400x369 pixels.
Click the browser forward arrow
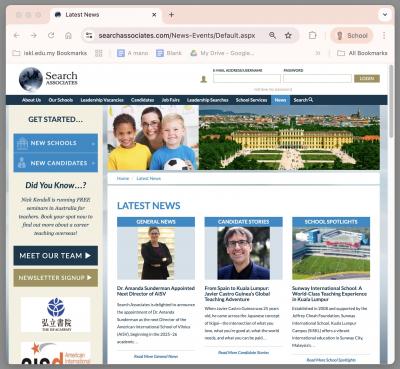34,35
